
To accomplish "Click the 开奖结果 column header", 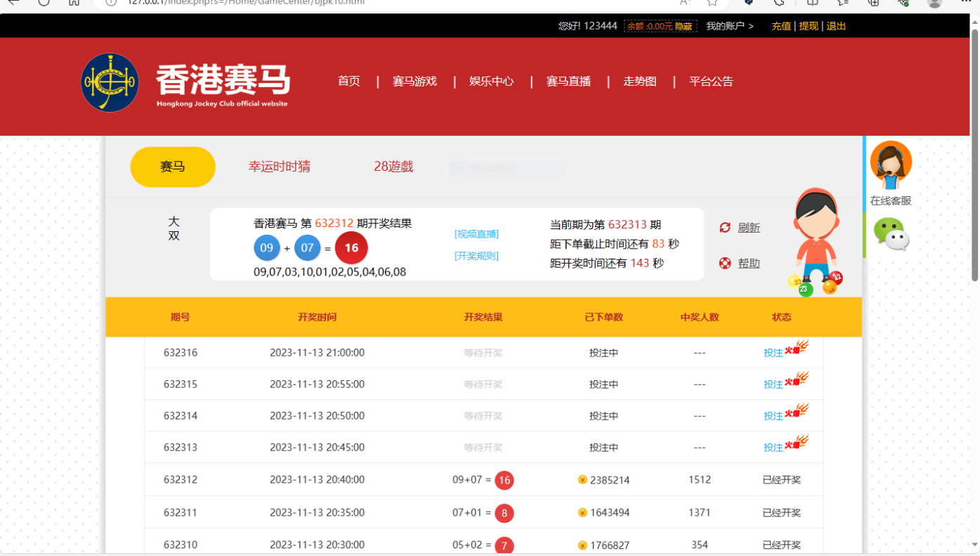I will pos(483,317).
